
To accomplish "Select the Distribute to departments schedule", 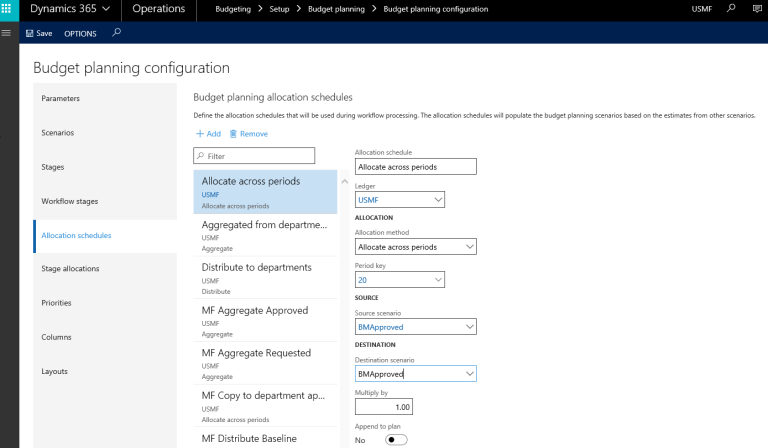I will tap(257, 268).
